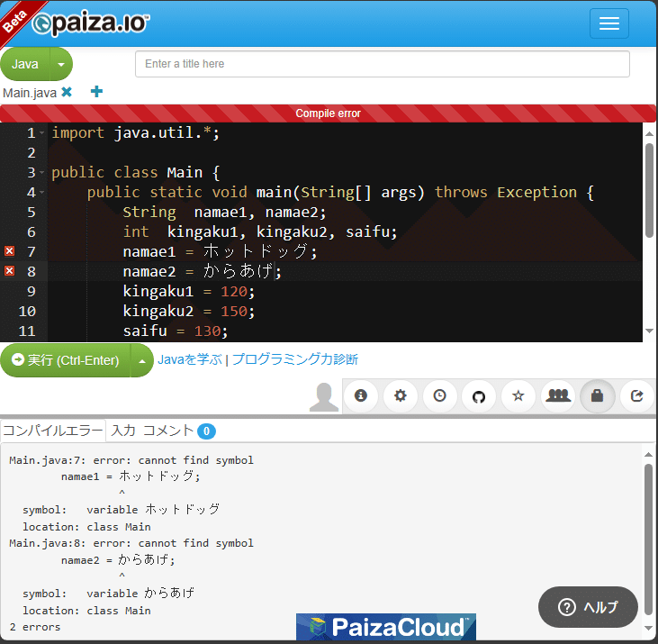Toggle the lock privacy icon
This screenshot has height=644, width=658.
597,395
